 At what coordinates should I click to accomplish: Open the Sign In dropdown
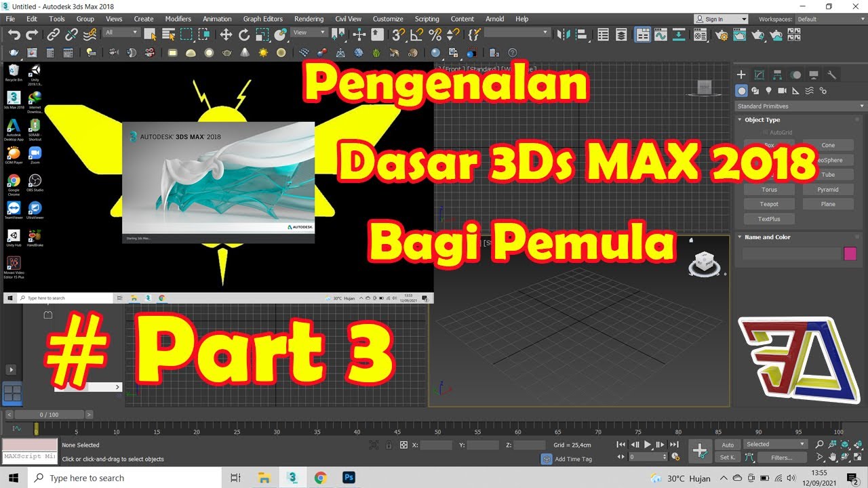pos(721,19)
